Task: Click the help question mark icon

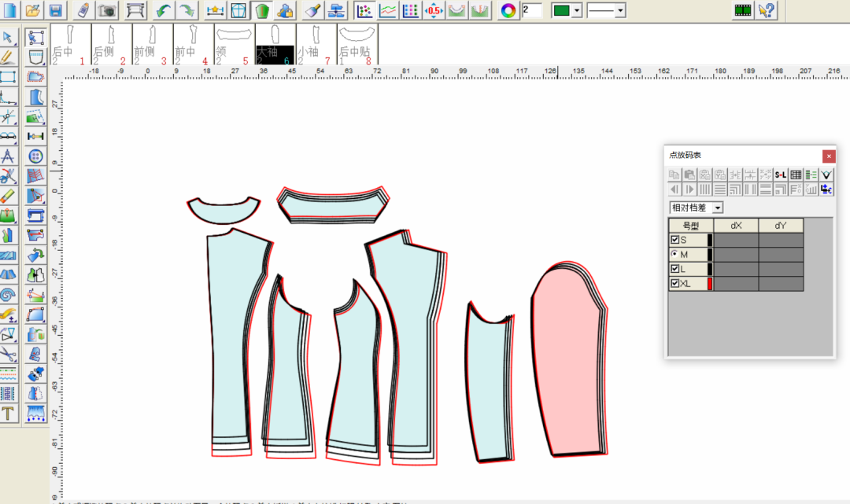Action: point(766,10)
